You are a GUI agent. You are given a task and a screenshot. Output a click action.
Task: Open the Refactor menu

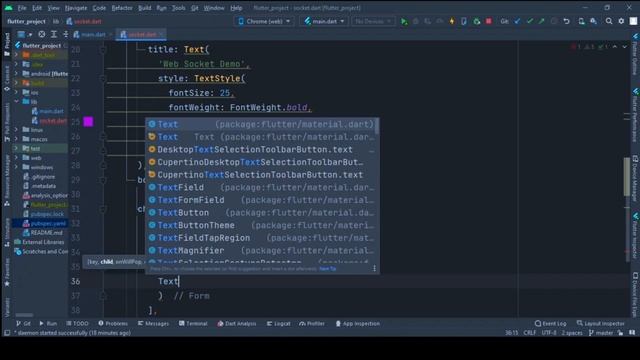coord(122,8)
